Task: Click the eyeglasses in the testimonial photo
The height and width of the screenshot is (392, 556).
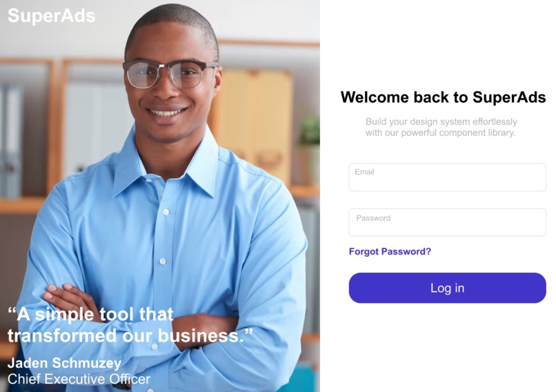Action: [x=170, y=74]
